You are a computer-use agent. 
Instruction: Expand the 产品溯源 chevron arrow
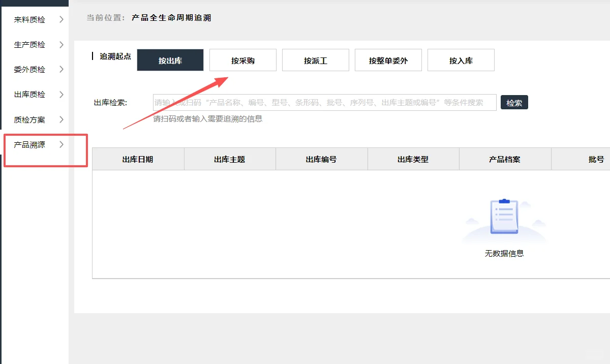[62, 144]
